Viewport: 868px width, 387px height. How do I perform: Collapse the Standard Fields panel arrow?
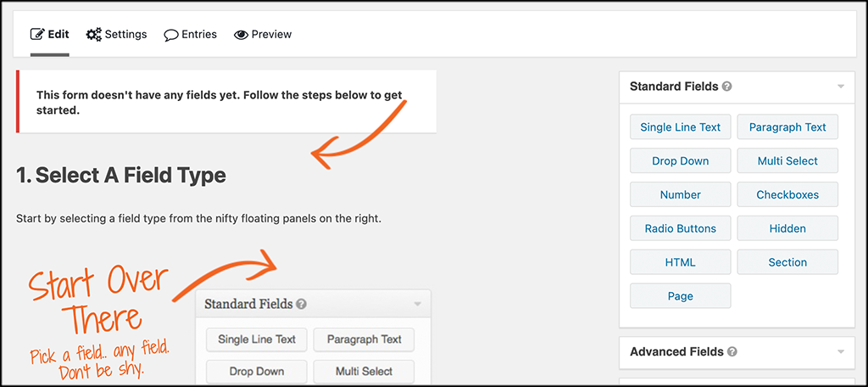point(840,87)
